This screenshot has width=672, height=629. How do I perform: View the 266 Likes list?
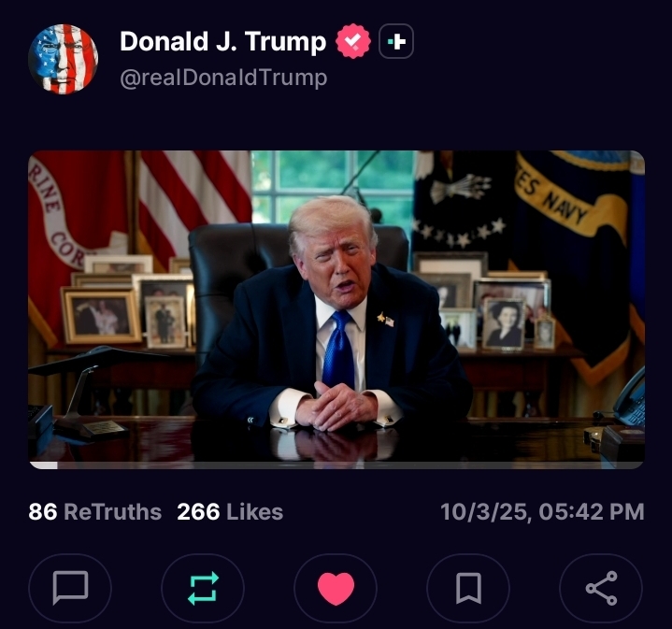(230, 511)
